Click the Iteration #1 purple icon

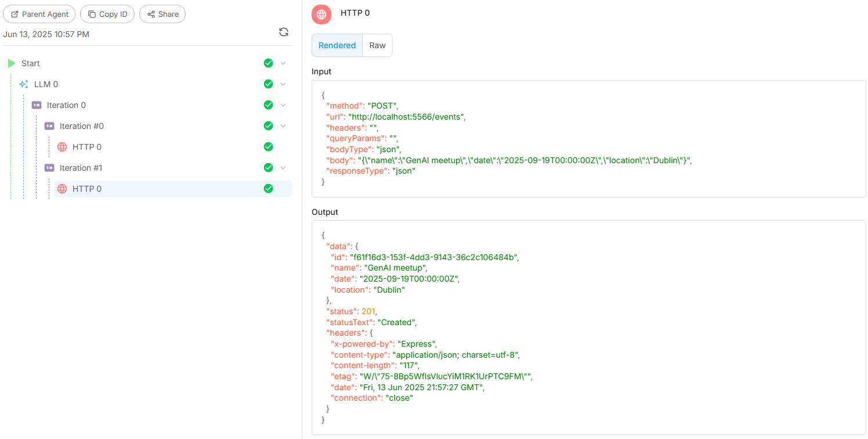tap(49, 168)
